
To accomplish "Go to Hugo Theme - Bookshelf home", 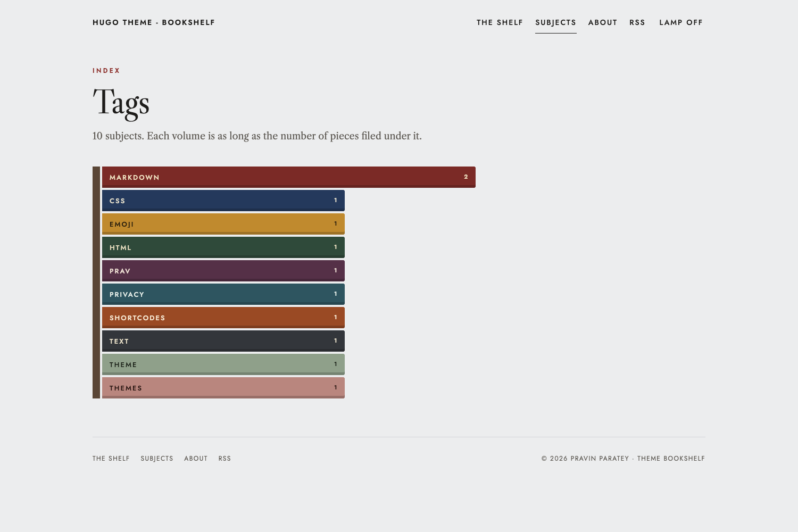I will (x=154, y=22).
